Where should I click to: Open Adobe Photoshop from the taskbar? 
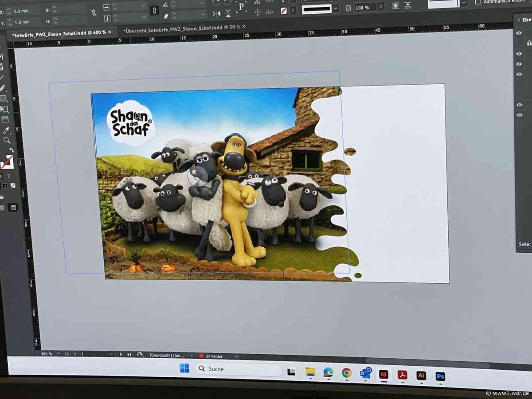pos(440,376)
